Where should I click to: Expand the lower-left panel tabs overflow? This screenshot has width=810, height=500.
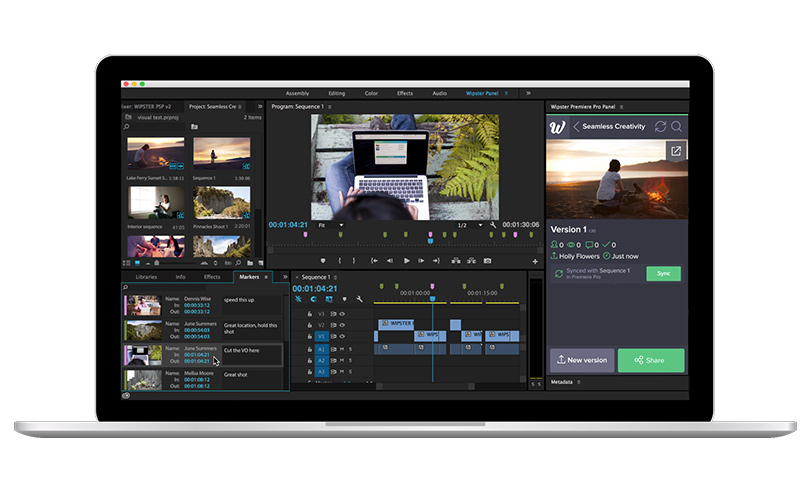285,277
